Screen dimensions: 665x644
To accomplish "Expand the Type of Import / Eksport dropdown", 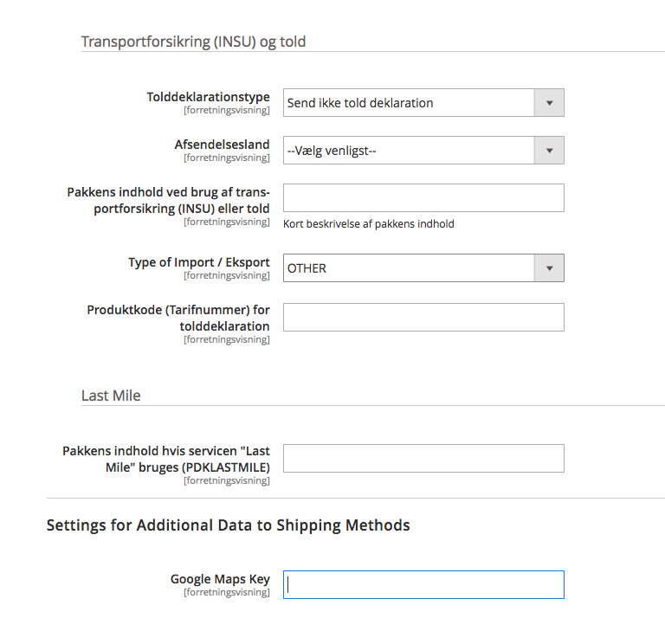I will click(x=423, y=268).
